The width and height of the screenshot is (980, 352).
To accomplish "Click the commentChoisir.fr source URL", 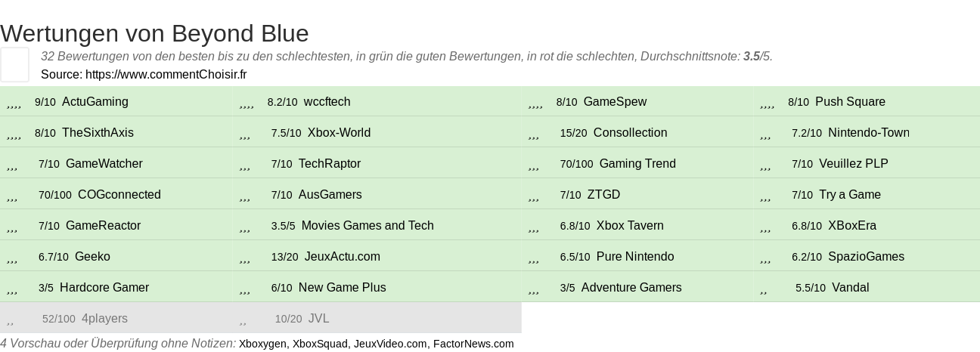I will click(x=166, y=74).
